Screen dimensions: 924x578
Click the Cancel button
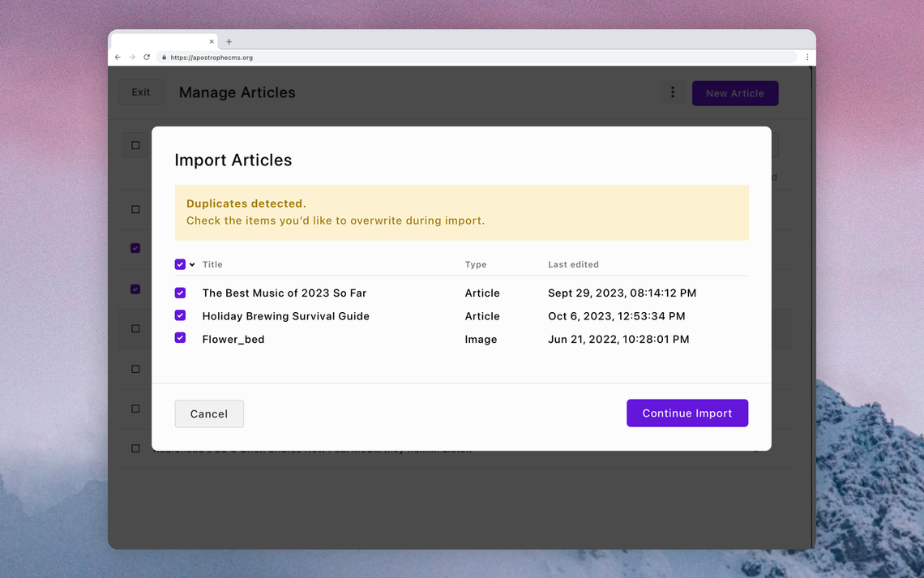[209, 413]
